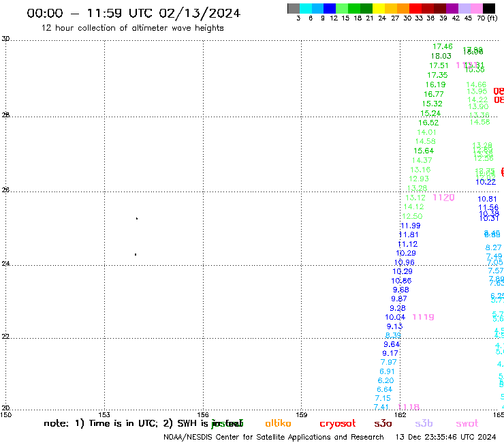Screen dimensions: 504x443
Task: Click the longitude axis label 156
Action: (203, 414)
